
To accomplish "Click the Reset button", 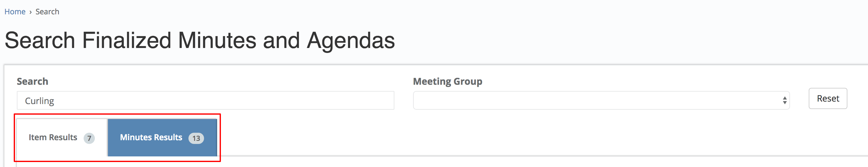I will (827, 98).
